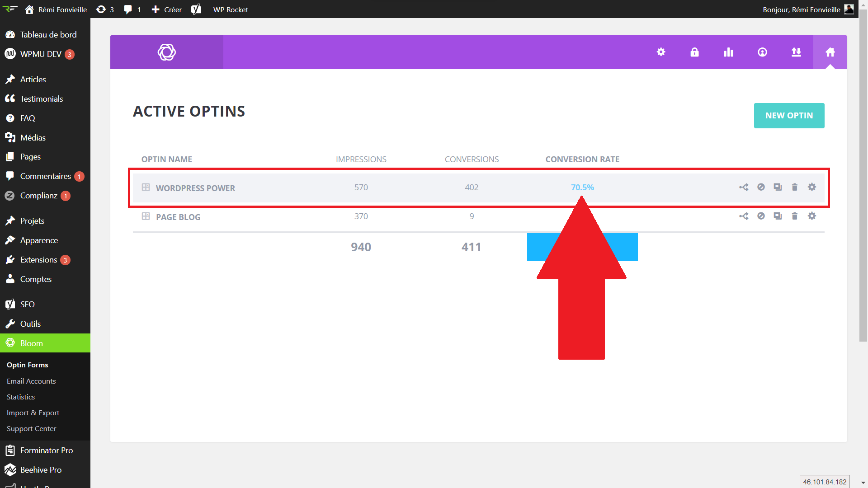
Task: Expand the Créer menu in admin bar
Action: tap(166, 9)
